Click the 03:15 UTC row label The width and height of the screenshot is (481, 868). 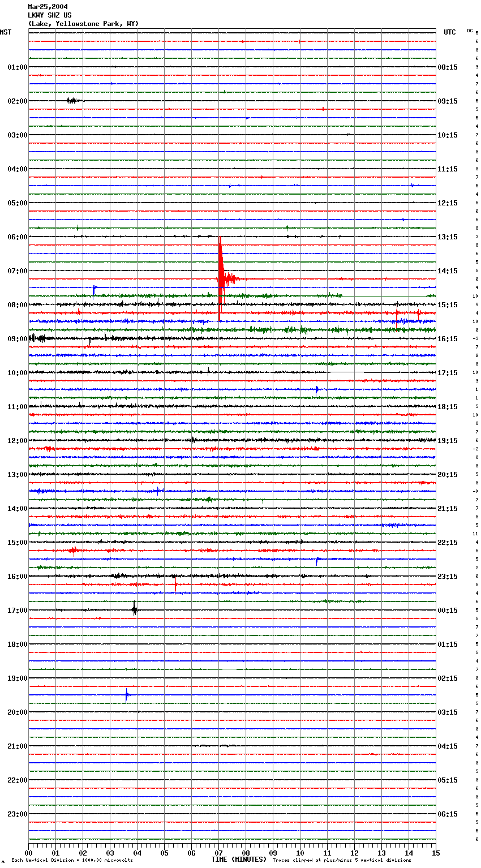[448, 712]
